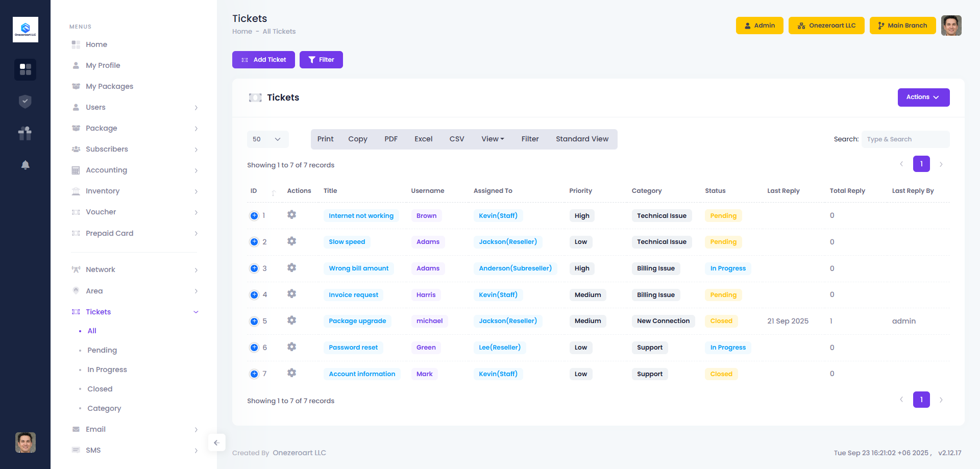Click the Add Ticket button
The image size is (980, 469).
tap(263, 60)
